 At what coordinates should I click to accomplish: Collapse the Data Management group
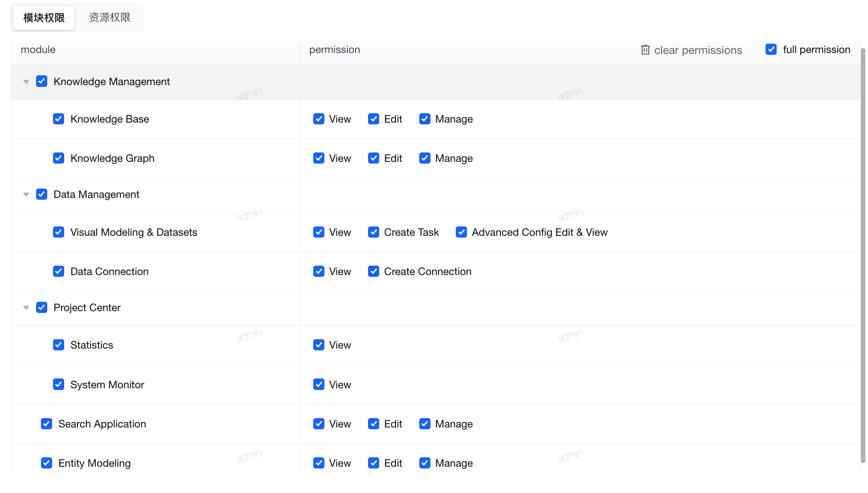(26, 194)
